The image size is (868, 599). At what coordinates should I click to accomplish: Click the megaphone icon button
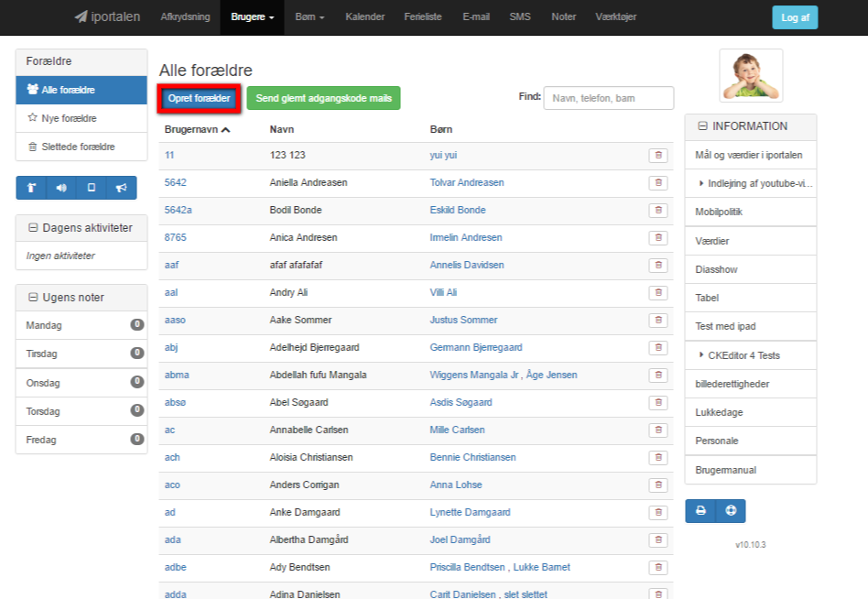121,188
